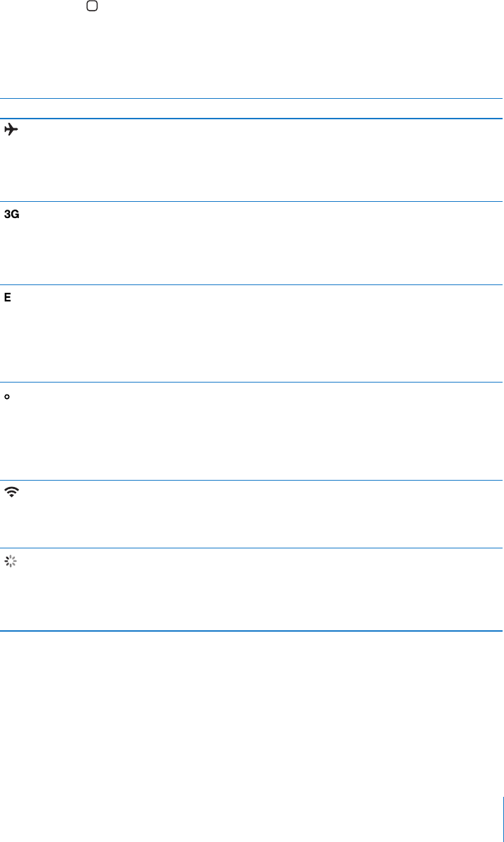
Task: Click the divider line between Wi-Fi and spinner rows
Action: coord(251,548)
